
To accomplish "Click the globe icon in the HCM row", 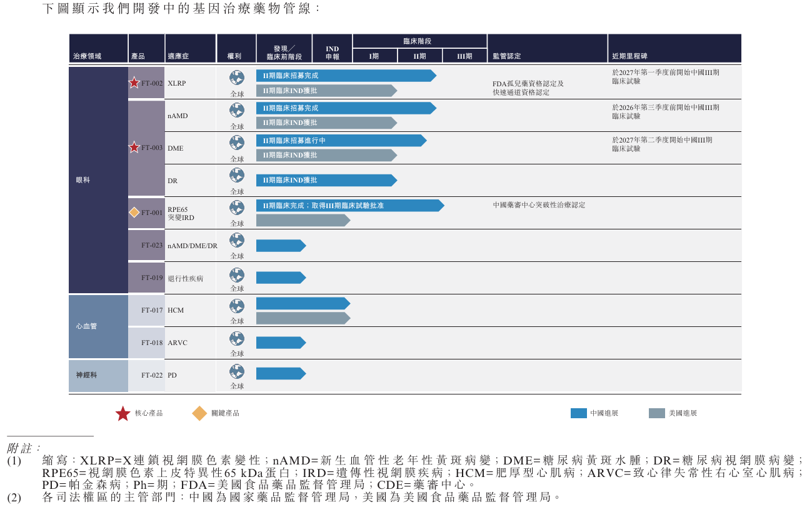I will 237,306.
